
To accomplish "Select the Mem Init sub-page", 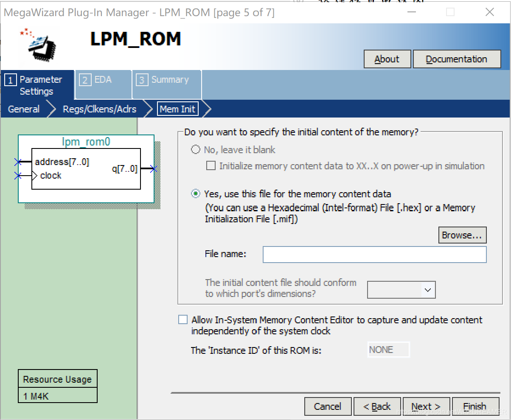I will tap(177, 109).
